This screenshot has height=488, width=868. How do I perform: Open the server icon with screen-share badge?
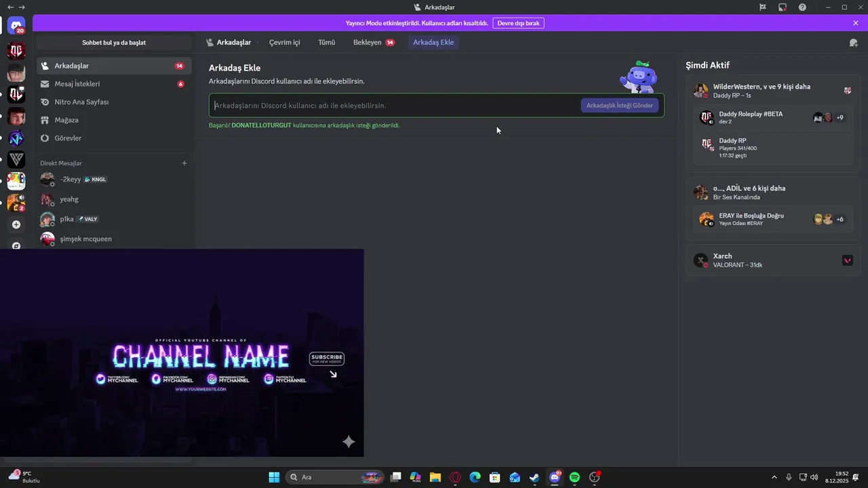pos(16,95)
